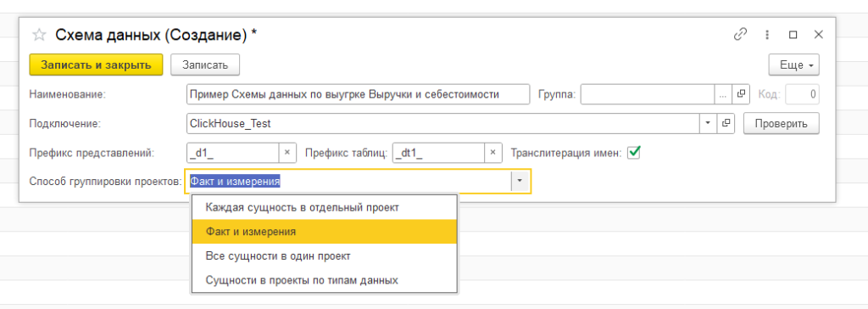Open the Еще menu
This screenshot has height=309, width=868.
[794, 65]
